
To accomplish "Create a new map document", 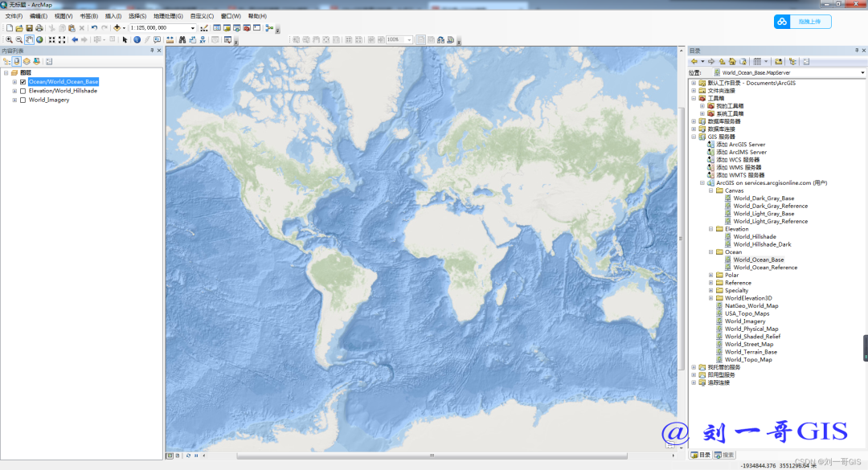I will point(10,27).
